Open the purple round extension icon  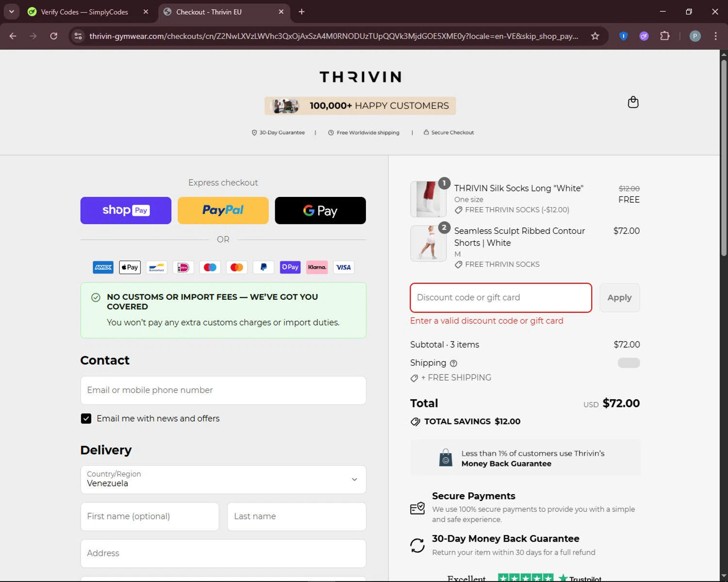[644, 36]
